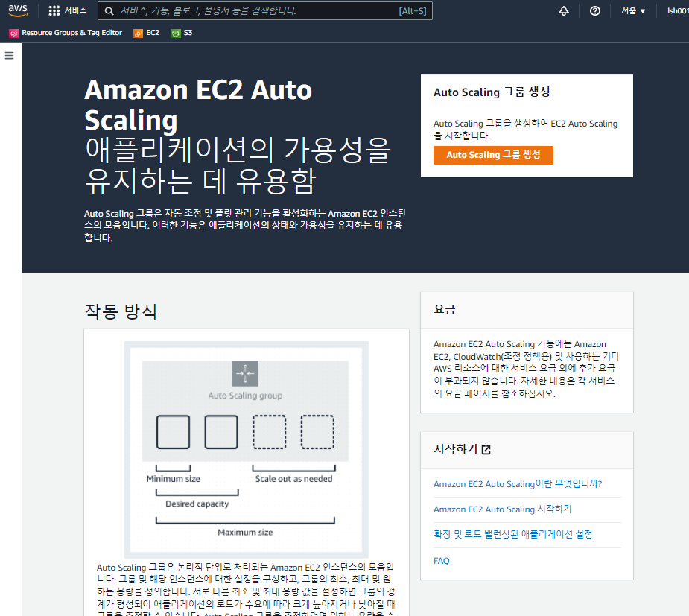Click the 'Maximum size' diagram label
Screen dimensions: 689x616
click(245, 533)
